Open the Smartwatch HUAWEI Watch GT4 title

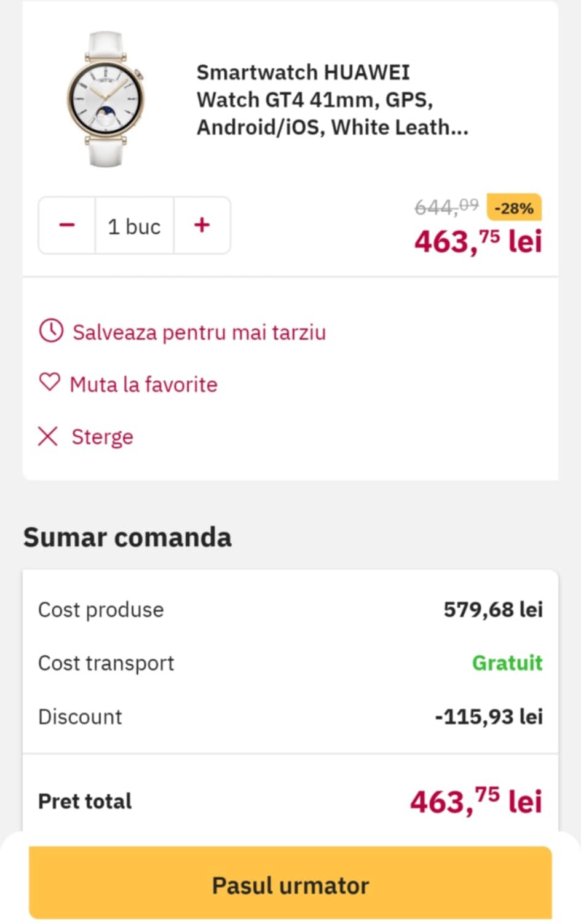coord(332,100)
